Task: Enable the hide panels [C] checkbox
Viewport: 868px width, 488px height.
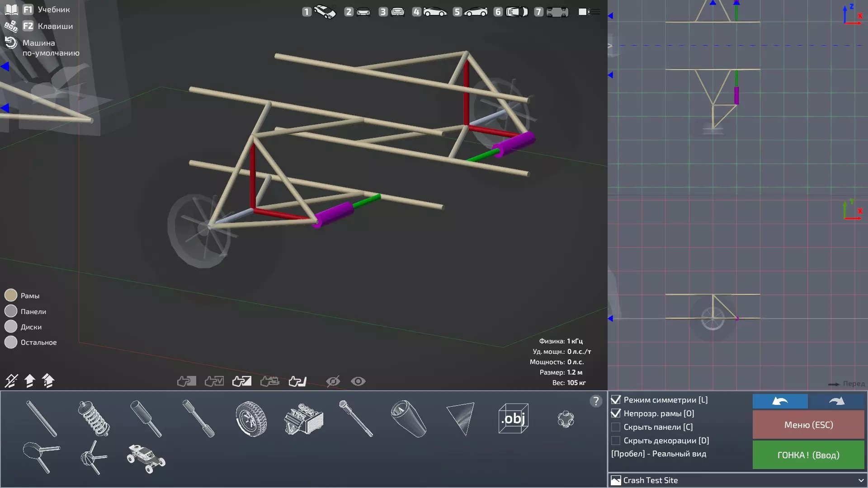Action: 616,427
